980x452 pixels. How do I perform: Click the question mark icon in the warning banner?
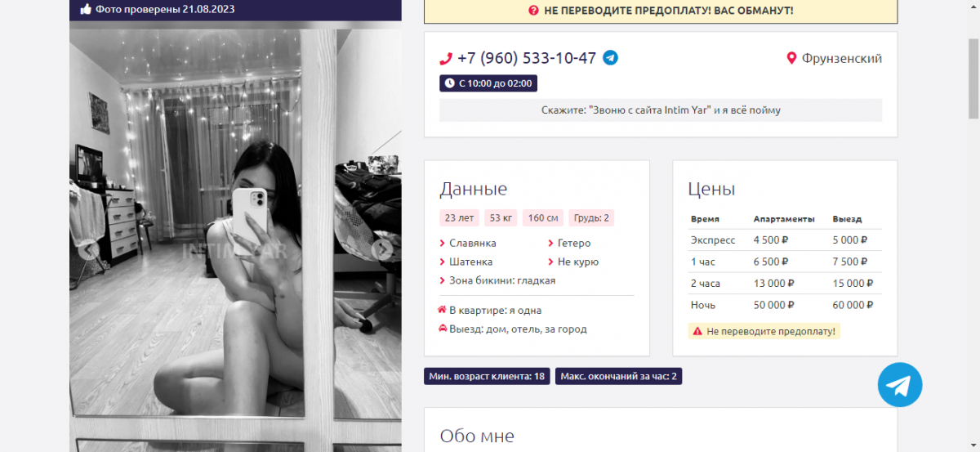[533, 11]
